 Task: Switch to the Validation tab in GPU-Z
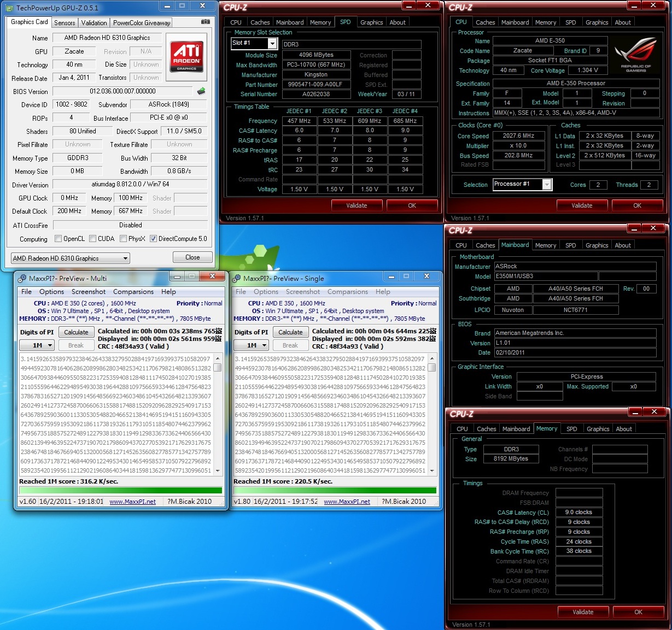[x=94, y=23]
